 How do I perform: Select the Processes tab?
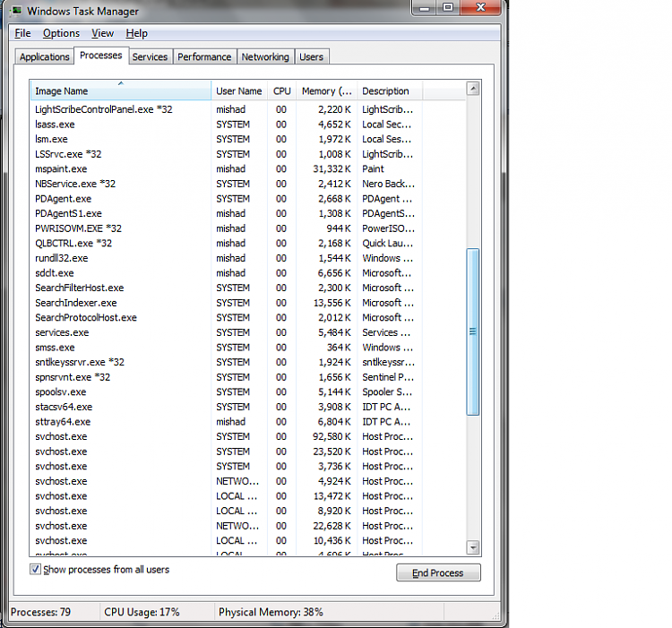click(x=101, y=56)
